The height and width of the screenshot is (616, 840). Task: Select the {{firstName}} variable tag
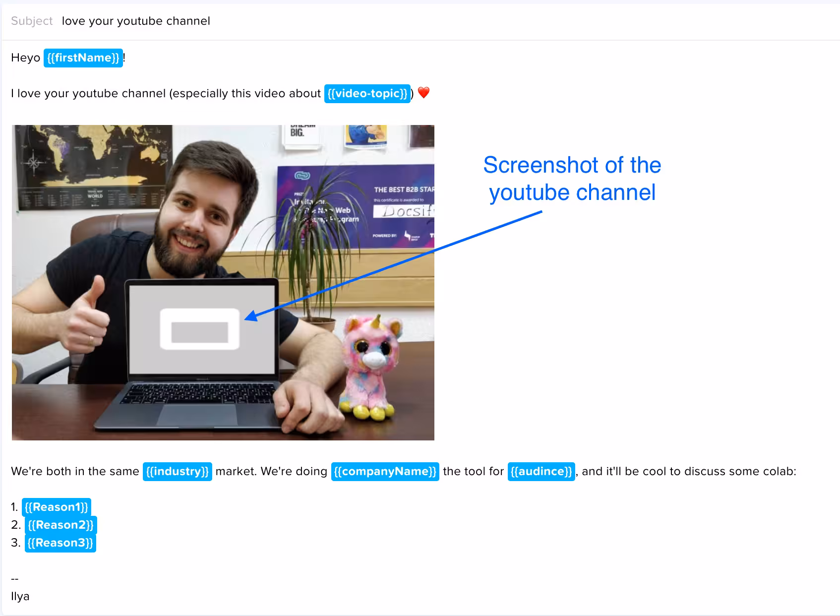(x=83, y=58)
